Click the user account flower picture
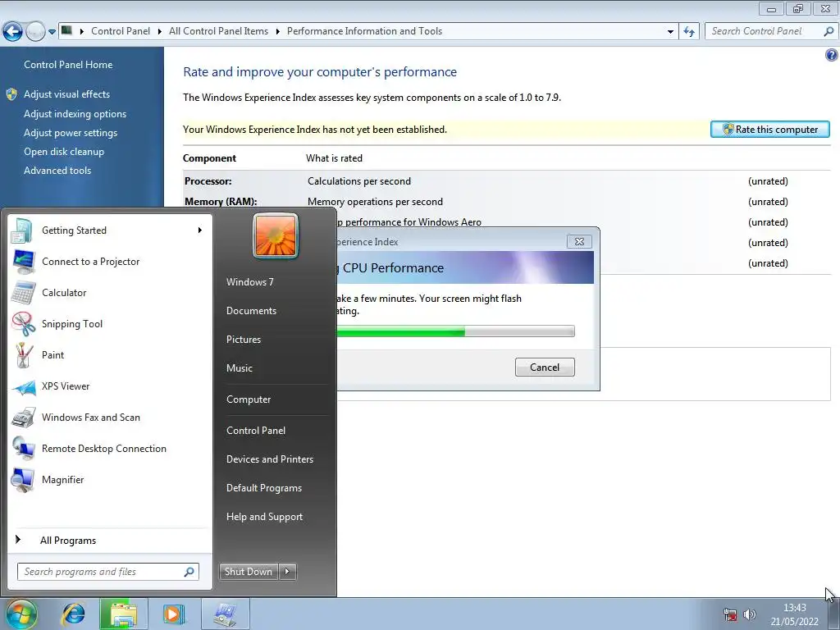Screen dimensions: 840x630 (276, 235)
